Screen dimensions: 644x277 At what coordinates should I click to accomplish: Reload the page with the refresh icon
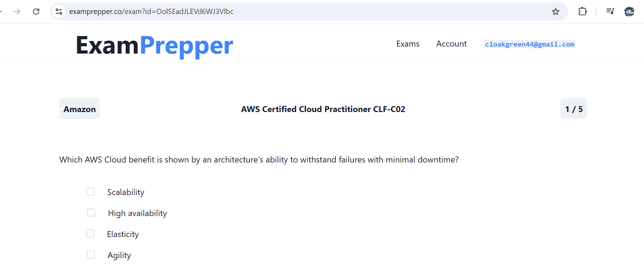36,12
